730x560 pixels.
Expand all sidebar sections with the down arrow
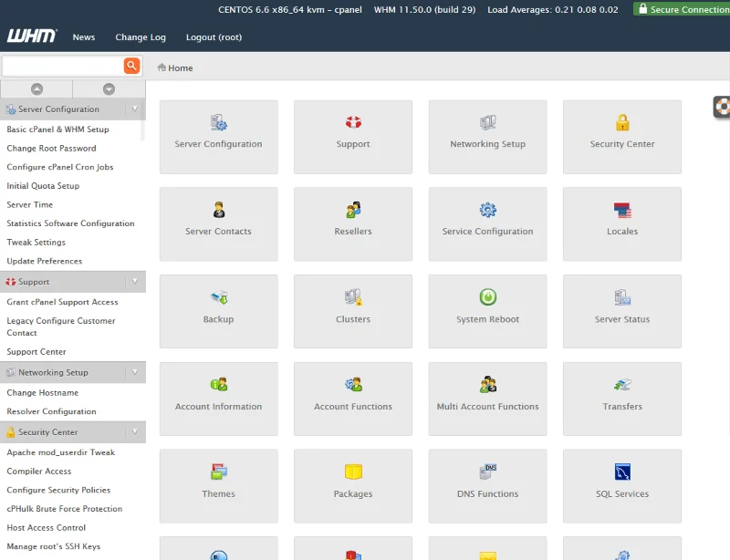(x=109, y=88)
